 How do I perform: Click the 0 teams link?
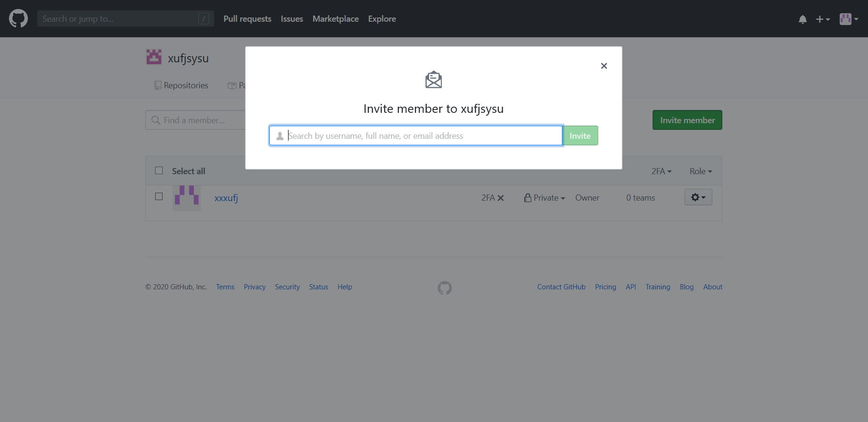coord(641,198)
